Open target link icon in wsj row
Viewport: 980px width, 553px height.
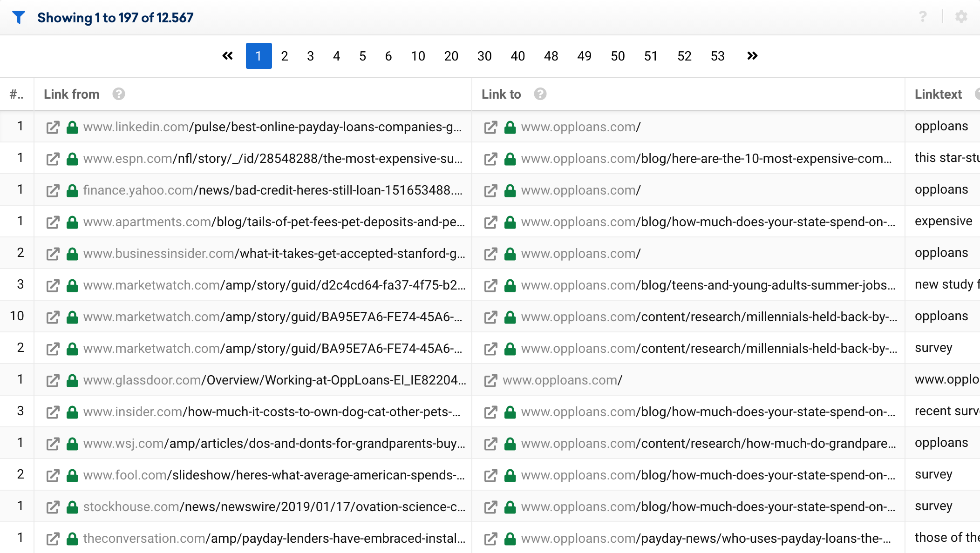pyautogui.click(x=491, y=444)
